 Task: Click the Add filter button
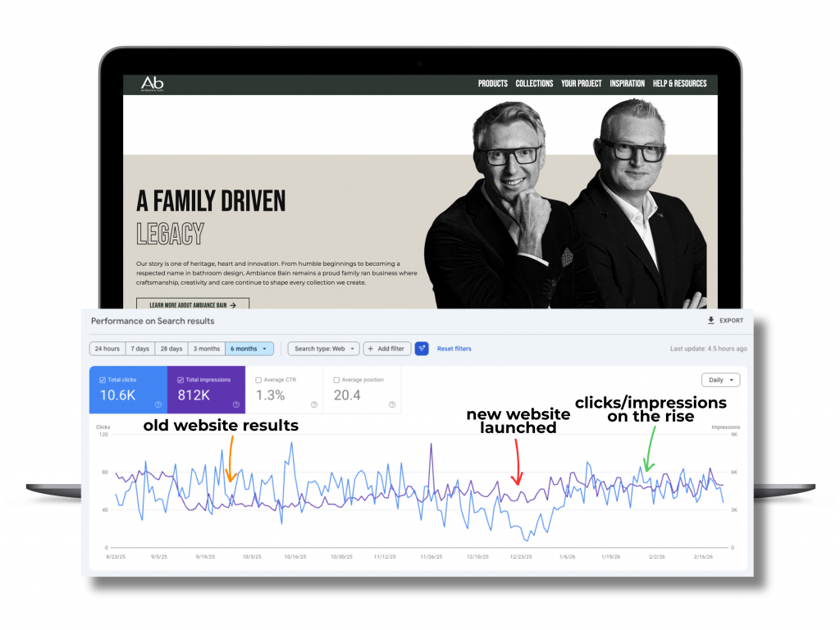point(386,349)
